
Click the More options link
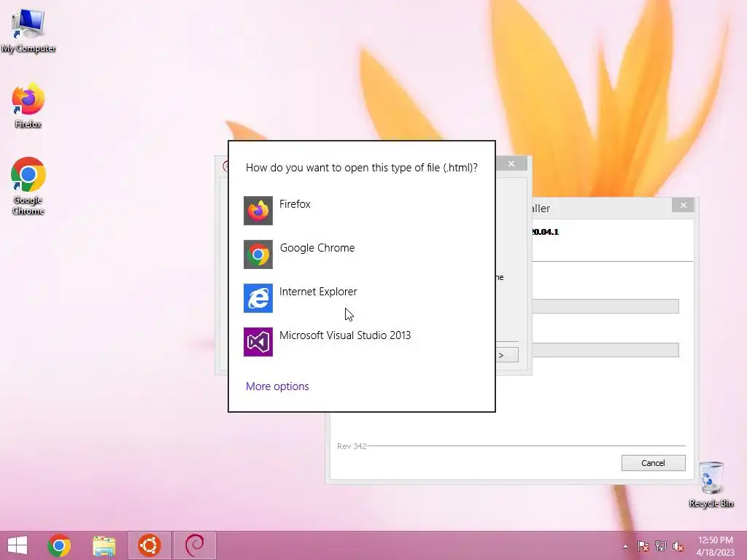277,386
